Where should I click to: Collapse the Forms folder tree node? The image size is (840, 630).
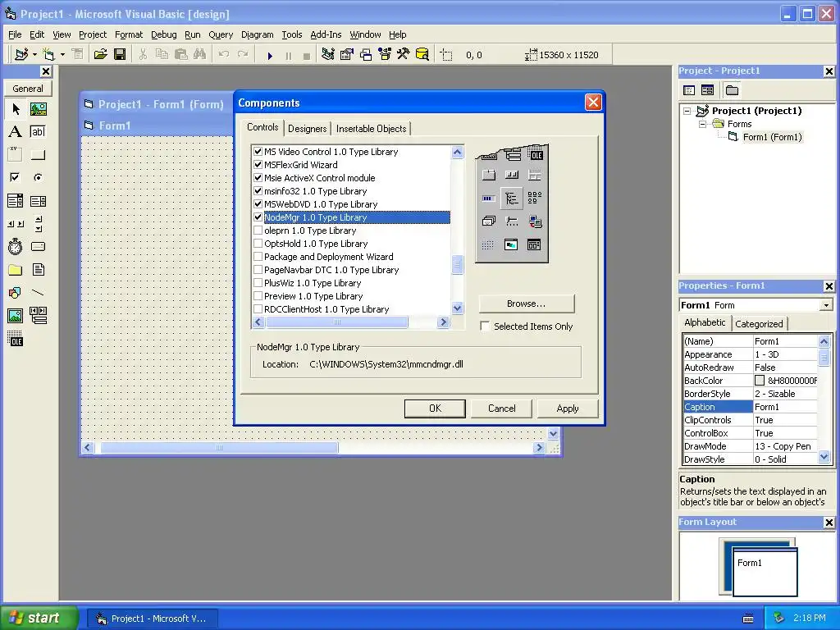[x=702, y=125]
